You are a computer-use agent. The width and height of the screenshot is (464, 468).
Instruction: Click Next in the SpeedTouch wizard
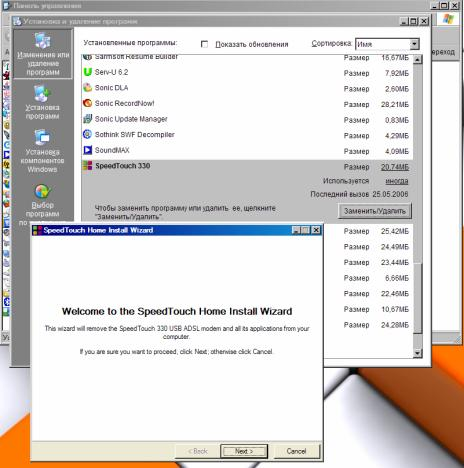click(x=244, y=451)
